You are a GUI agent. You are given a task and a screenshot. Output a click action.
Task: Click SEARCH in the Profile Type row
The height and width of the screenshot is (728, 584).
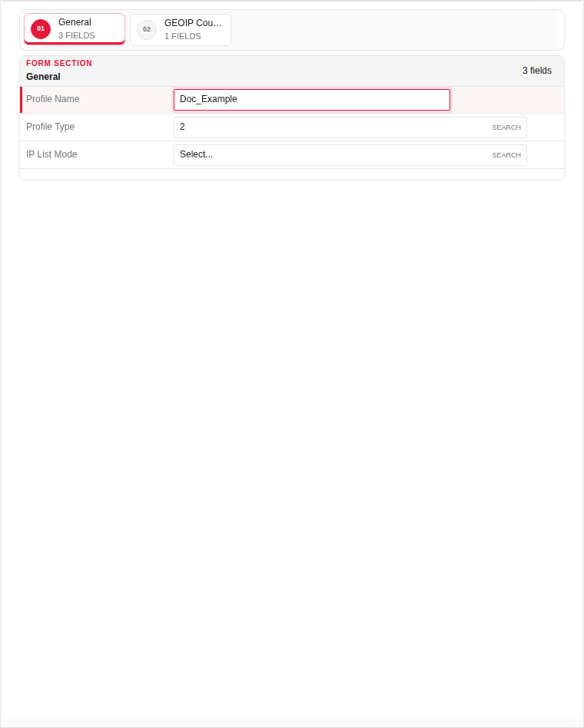tap(506, 127)
